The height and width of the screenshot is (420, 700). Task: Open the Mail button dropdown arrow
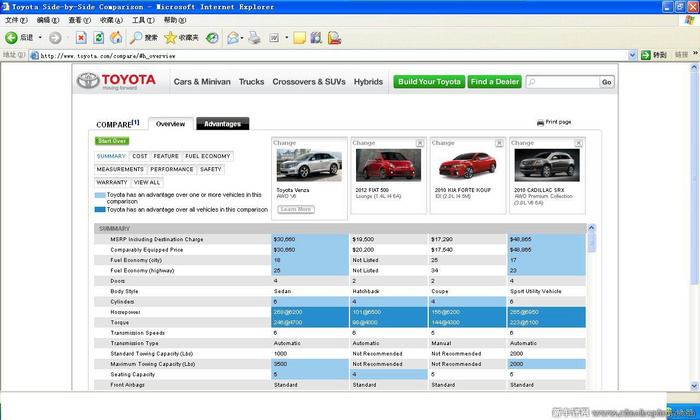pyautogui.click(x=242, y=38)
